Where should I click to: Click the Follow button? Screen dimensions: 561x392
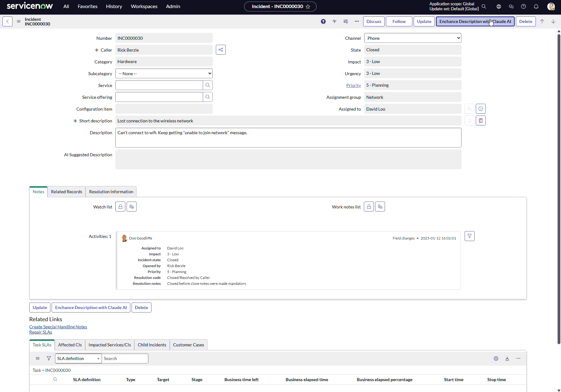pyautogui.click(x=399, y=21)
